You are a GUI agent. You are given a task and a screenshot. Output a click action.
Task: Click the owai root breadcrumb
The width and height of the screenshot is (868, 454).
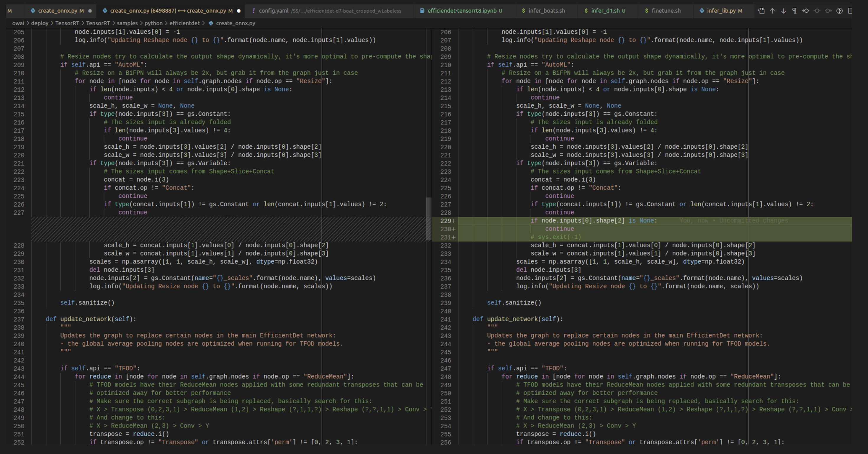click(19, 23)
